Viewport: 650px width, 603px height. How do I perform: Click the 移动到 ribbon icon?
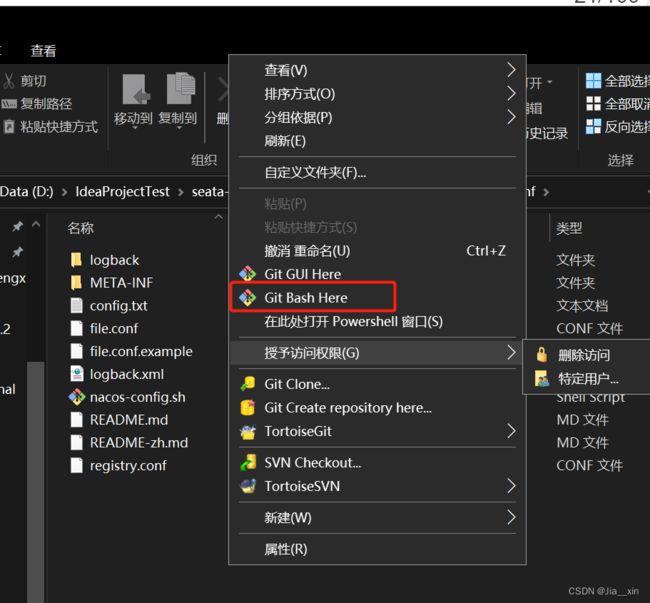click(x=136, y=89)
